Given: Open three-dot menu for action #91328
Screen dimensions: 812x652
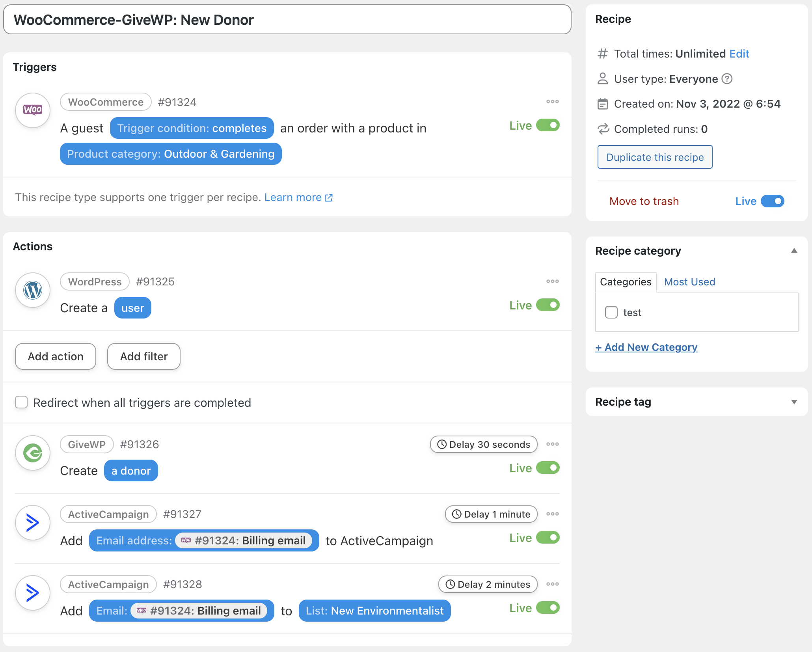Looking at the screenshot, I should click(x=553, y=584).
